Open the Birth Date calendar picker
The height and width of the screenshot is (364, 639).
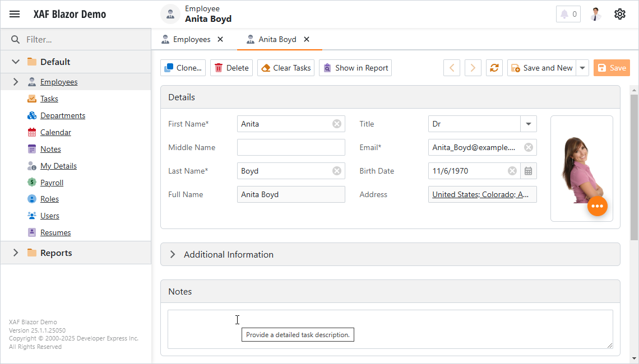[528, 171]
